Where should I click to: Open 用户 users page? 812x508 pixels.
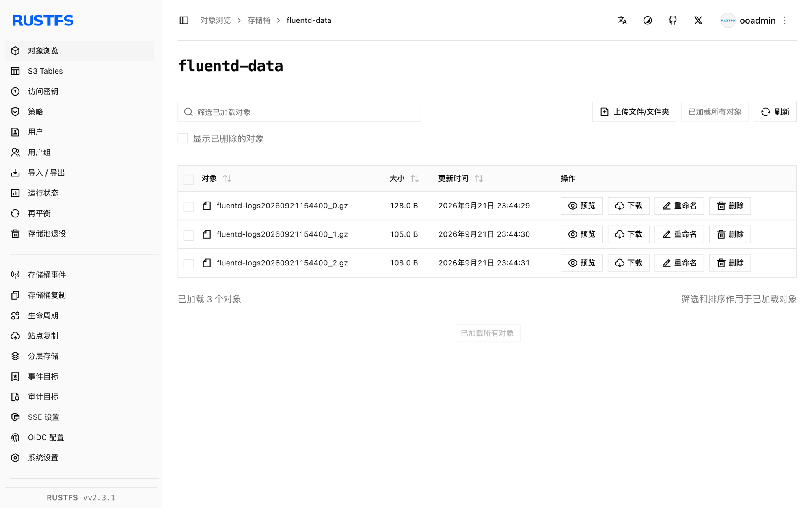pyautogui.click(x=80, y=132)
